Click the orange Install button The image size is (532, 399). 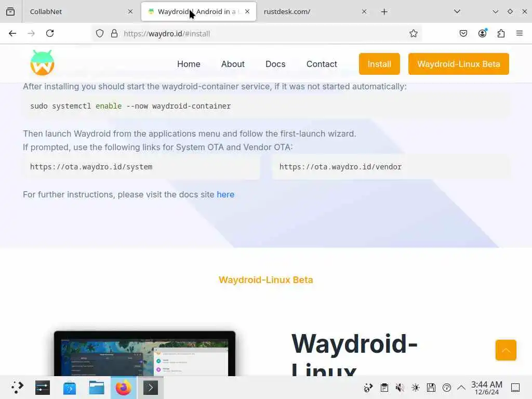[379, 64]
